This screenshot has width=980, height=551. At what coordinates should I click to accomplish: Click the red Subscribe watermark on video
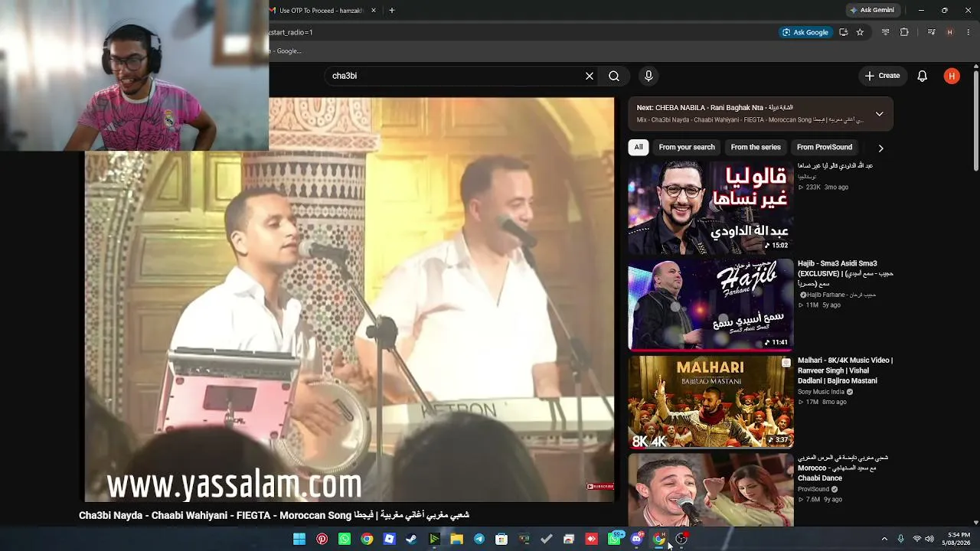[600, 486]
